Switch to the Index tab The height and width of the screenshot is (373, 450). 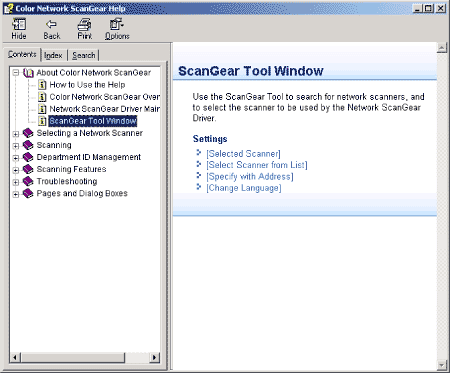53,55
